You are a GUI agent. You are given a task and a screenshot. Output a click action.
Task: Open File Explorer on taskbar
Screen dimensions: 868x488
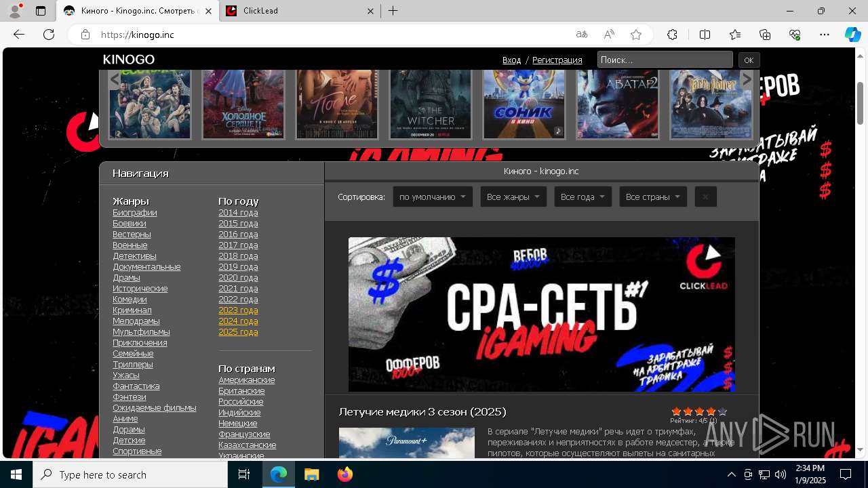click(311, 474)
